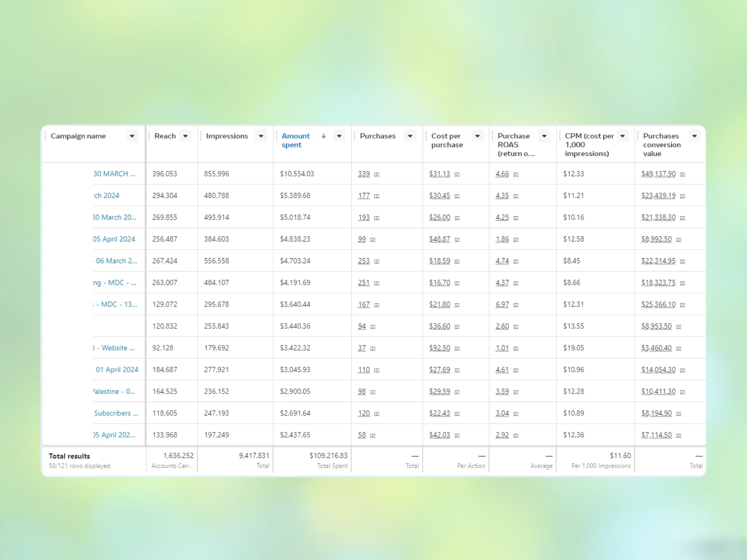Click the Amount spent sort arrow icon
The height and width of the screenshot is (560, 747).
323,136
